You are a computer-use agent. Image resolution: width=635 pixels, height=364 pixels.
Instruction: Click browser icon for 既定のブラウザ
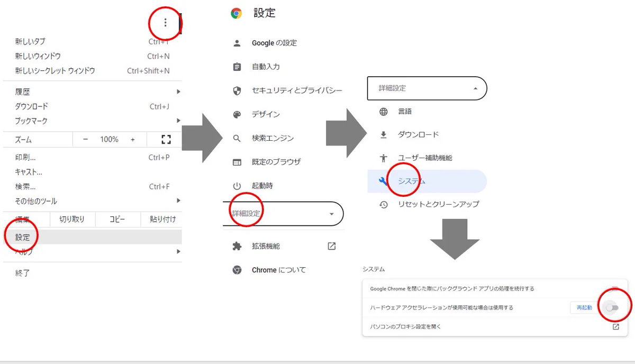click(x=237, y=162)
